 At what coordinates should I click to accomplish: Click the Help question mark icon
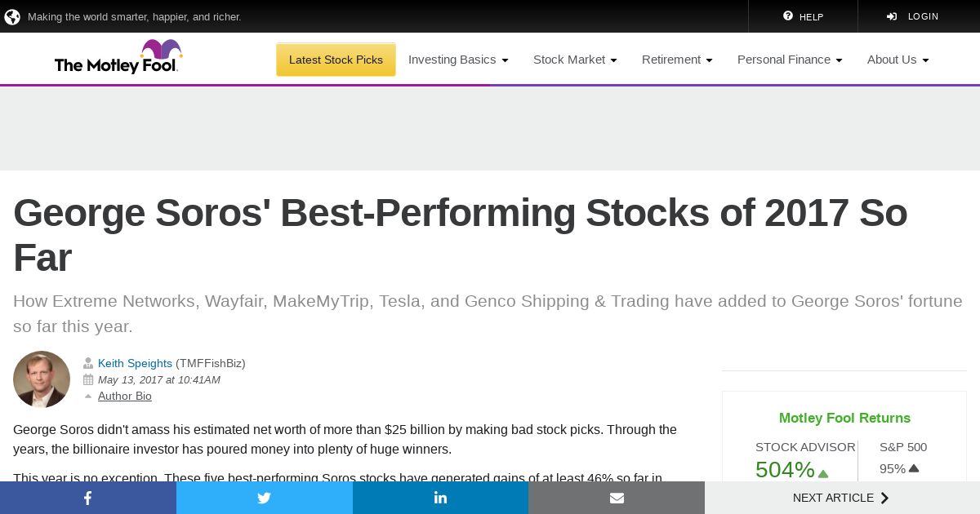[788, 16]
